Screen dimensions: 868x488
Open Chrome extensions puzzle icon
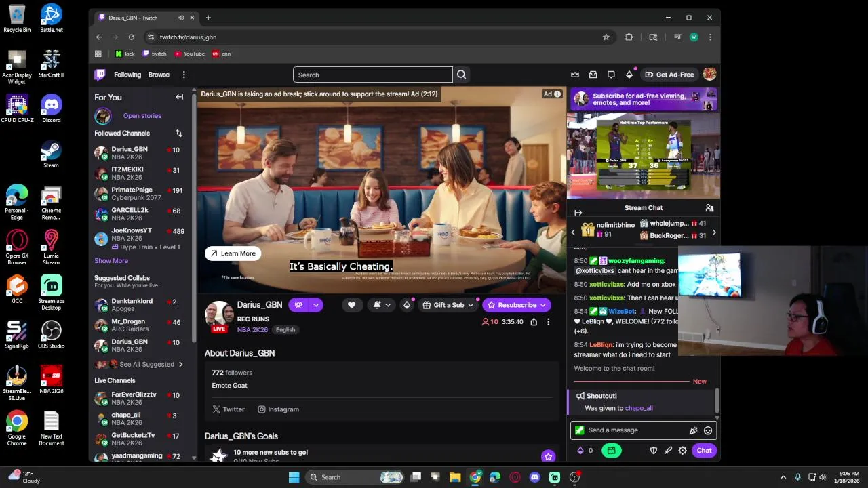point(629,37)
